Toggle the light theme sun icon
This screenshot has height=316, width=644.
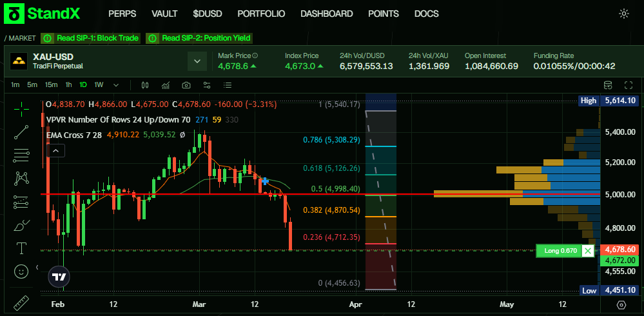coord(624,14)
